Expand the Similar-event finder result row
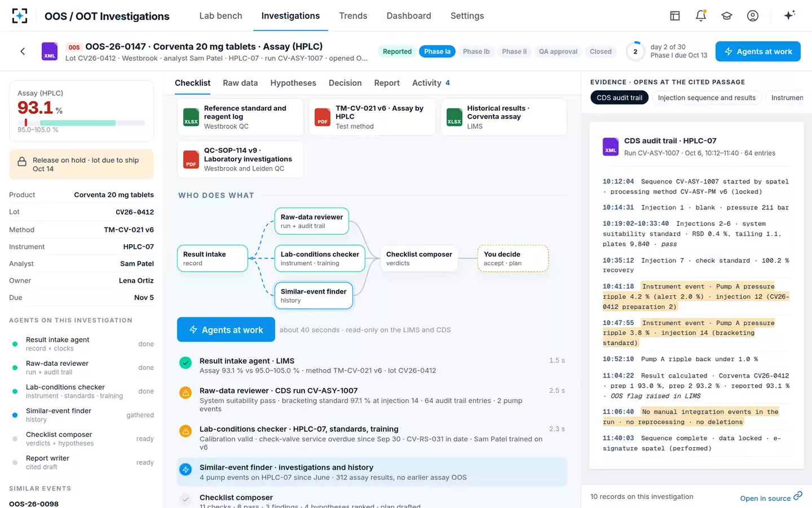The height and width of the screenshot is (508, 812). pos(372,472)
